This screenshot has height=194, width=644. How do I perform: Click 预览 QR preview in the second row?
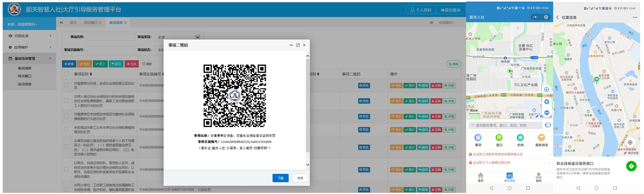point(364,101)
